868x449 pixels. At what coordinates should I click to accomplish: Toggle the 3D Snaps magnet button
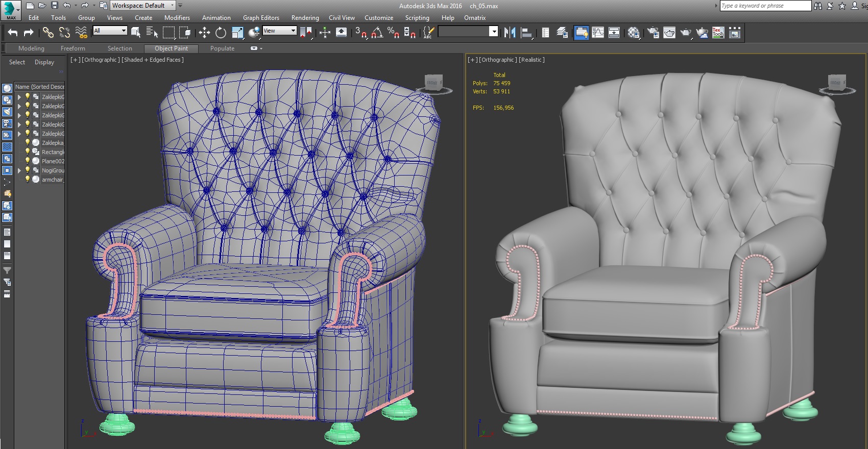pyautogui.click(x=360, y=33)
